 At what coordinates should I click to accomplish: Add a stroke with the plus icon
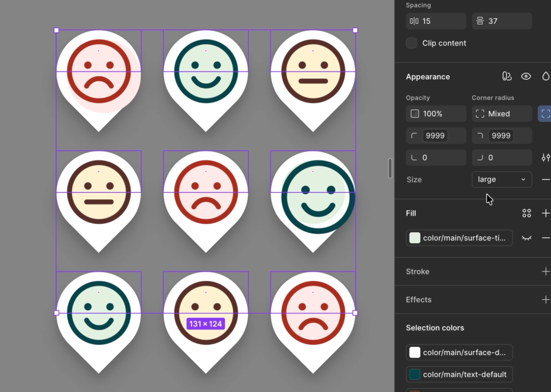[546, 272]
